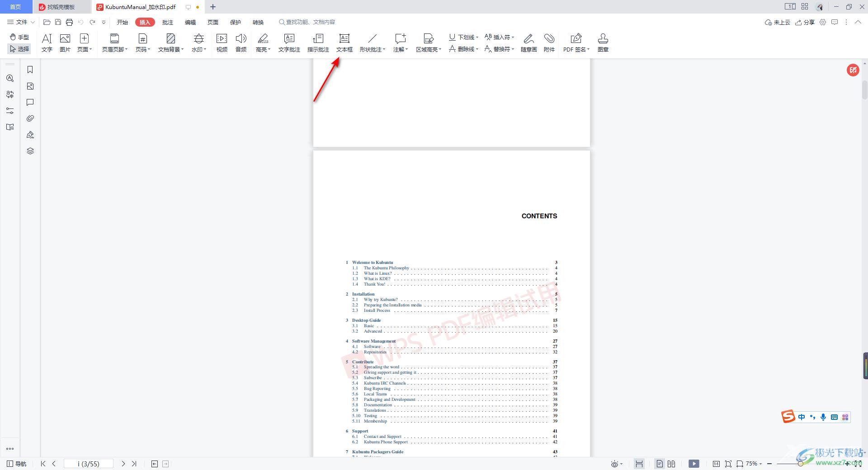The image size is (868, 470).
Task: Choose the 指示批注 callout annotation tool
Action: [x=318, y=43]
